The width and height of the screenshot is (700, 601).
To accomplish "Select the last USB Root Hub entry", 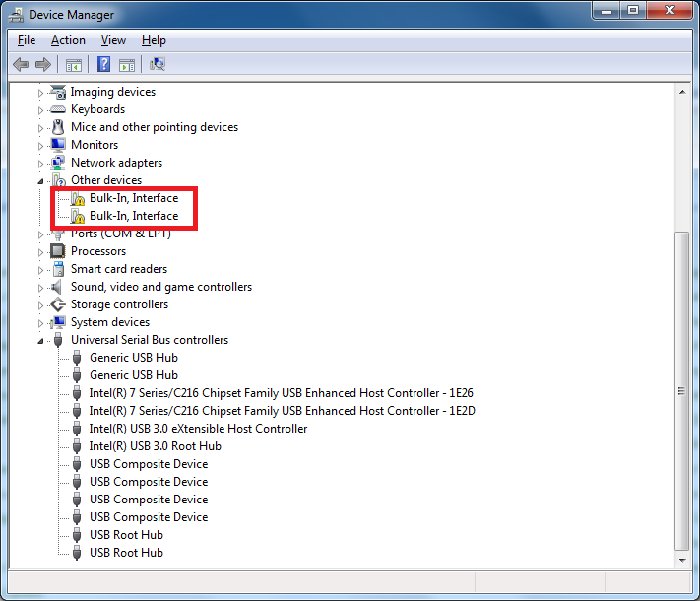I will 126,553.
